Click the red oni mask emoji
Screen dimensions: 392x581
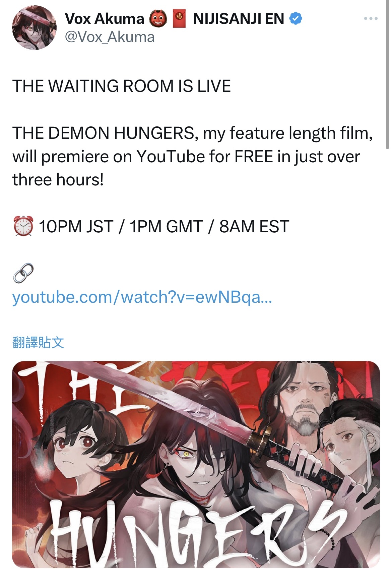158,19
